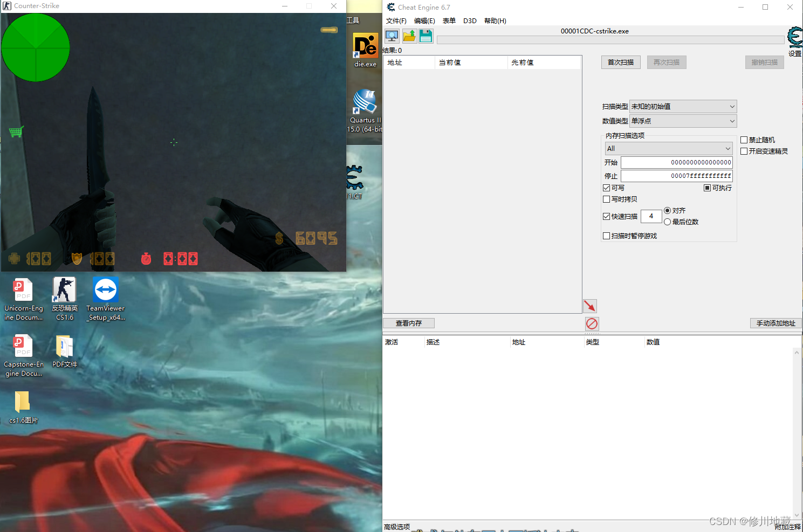The width and height of the screenshot is (803, 532).
Task: Click 查看内存 button
Action: (409, 323)
